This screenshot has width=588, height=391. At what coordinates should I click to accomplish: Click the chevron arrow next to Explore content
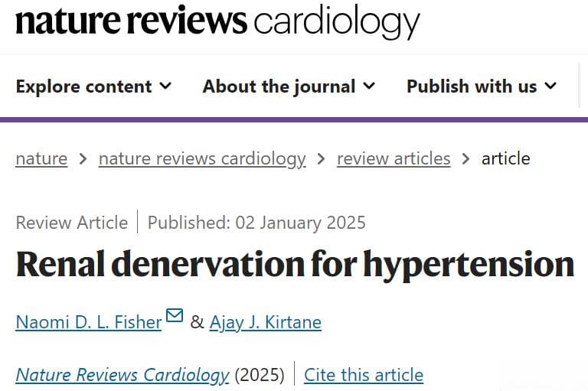tap(165, 86)
